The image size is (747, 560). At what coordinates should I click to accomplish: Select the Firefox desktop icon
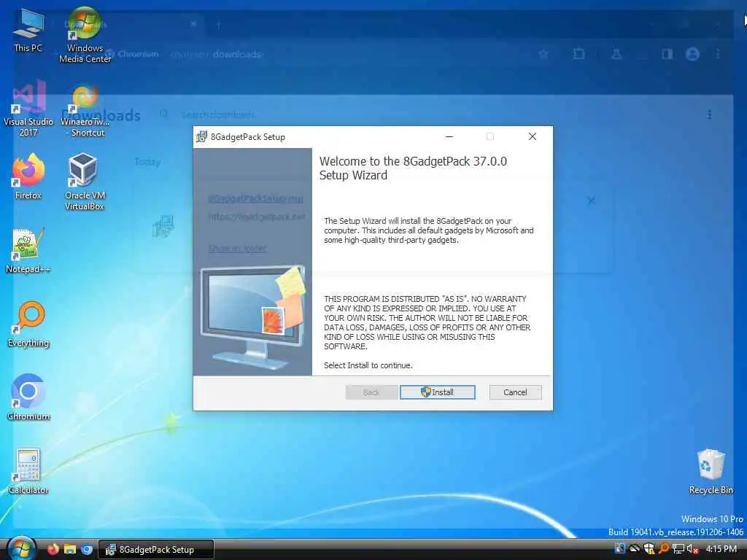pos(28,176)
